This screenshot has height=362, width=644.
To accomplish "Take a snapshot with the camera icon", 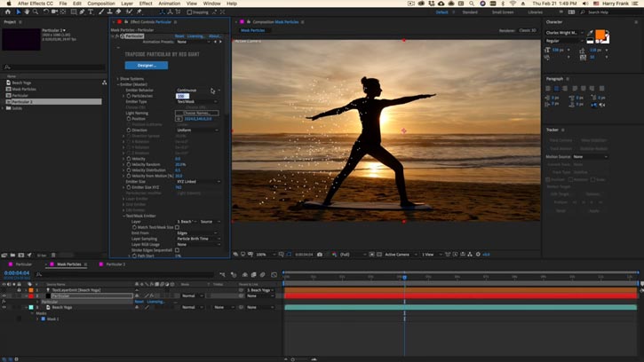I will (x=320, y=255).
